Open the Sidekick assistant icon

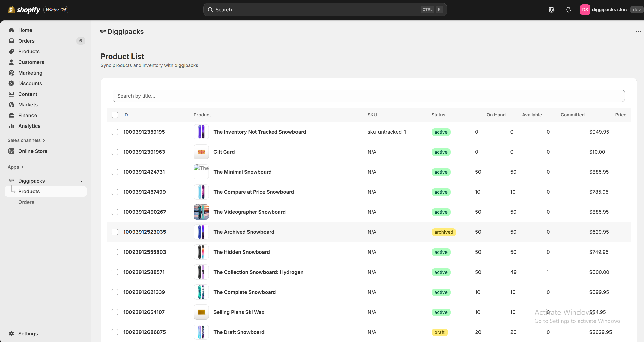551,10
